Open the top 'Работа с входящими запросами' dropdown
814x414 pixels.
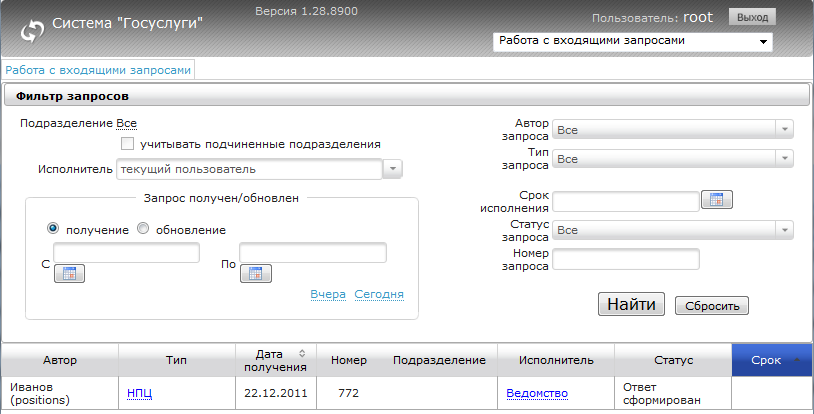tap(633, 42)
